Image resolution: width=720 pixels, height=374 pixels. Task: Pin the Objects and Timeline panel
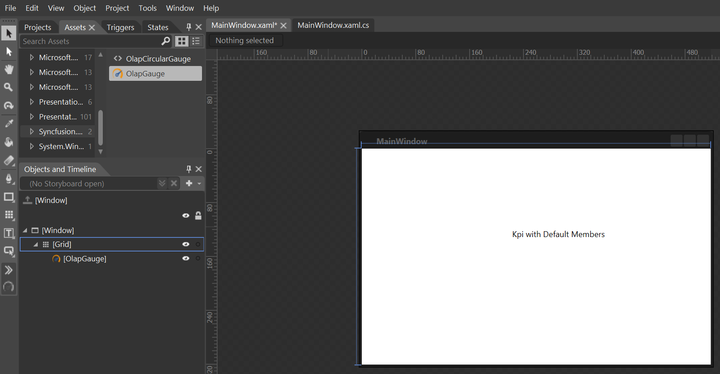click(x=188, y=169)
